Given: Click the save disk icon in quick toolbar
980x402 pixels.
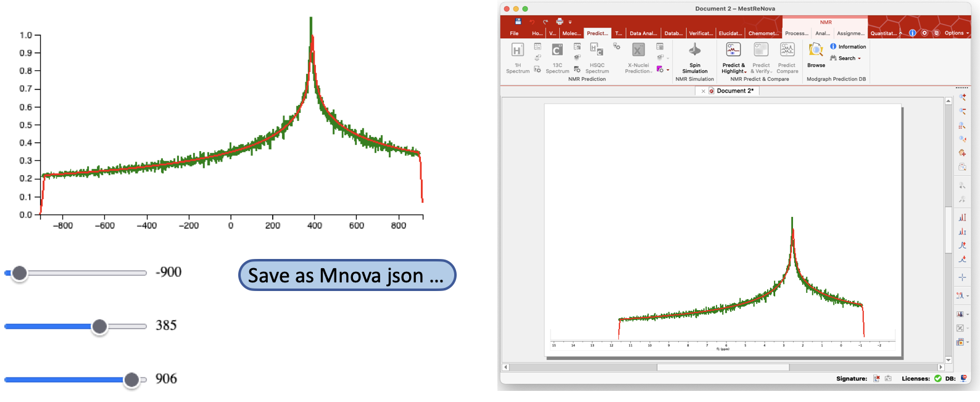Looking at the screenshot, I should (518, 22).
